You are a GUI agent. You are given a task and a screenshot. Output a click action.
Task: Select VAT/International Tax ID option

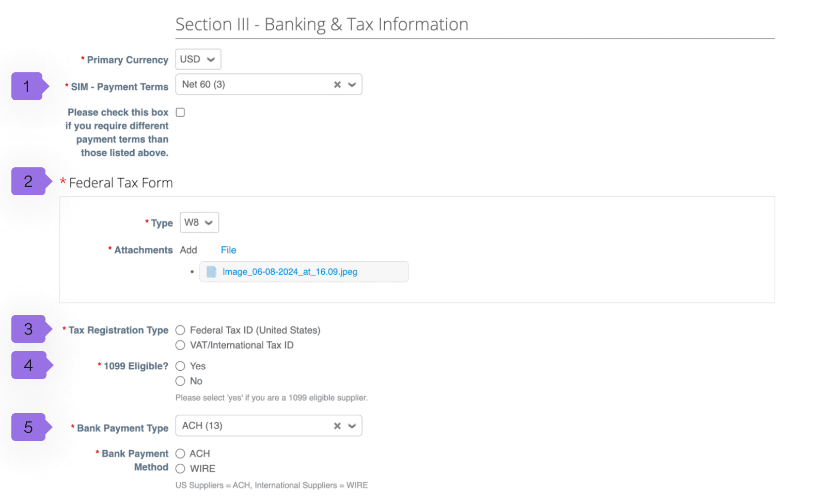(x=180, y=345)
